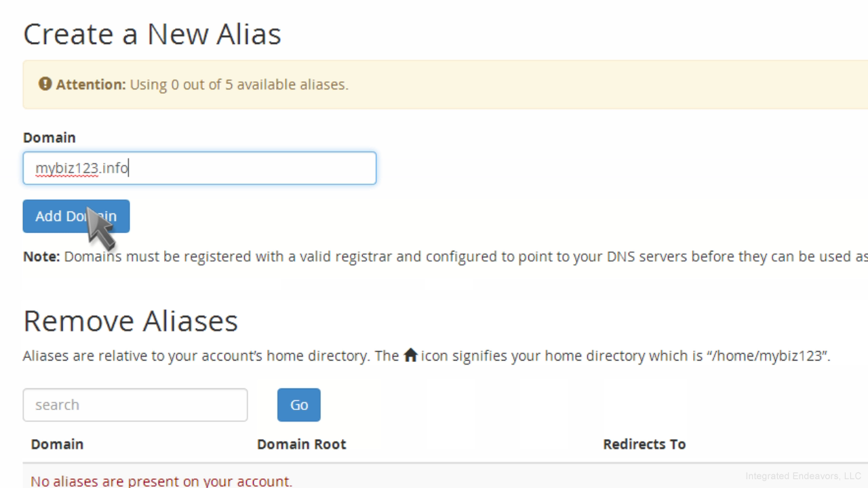Click the 'No aliases are present' message
868x488 pixels.
click(161, 481)
